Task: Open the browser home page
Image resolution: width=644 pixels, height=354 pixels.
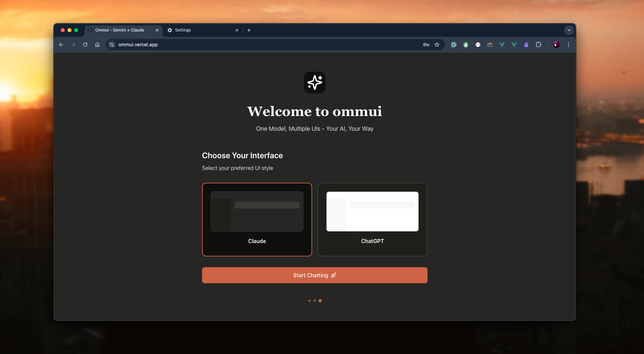Action: tap(97, 45)
